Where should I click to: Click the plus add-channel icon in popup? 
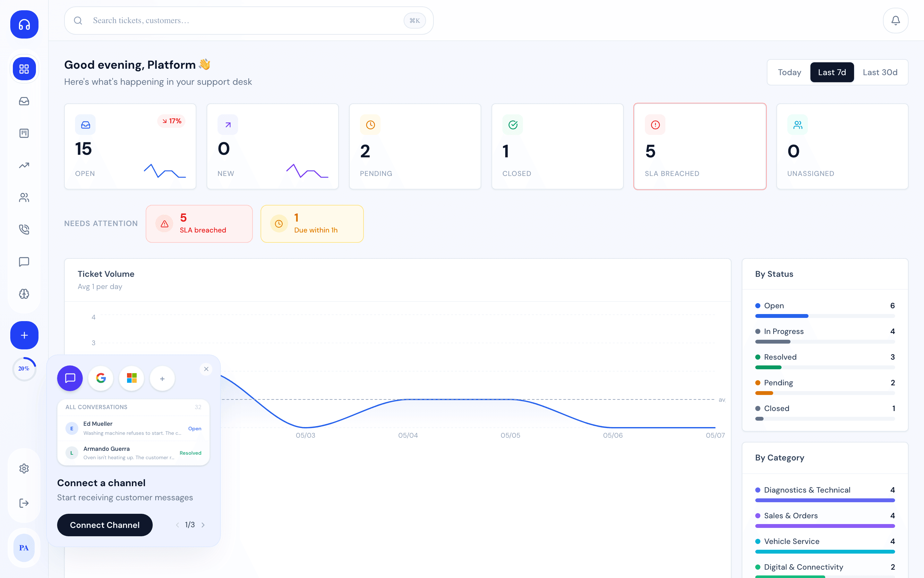pyautogui.click(x=162, y=379)
